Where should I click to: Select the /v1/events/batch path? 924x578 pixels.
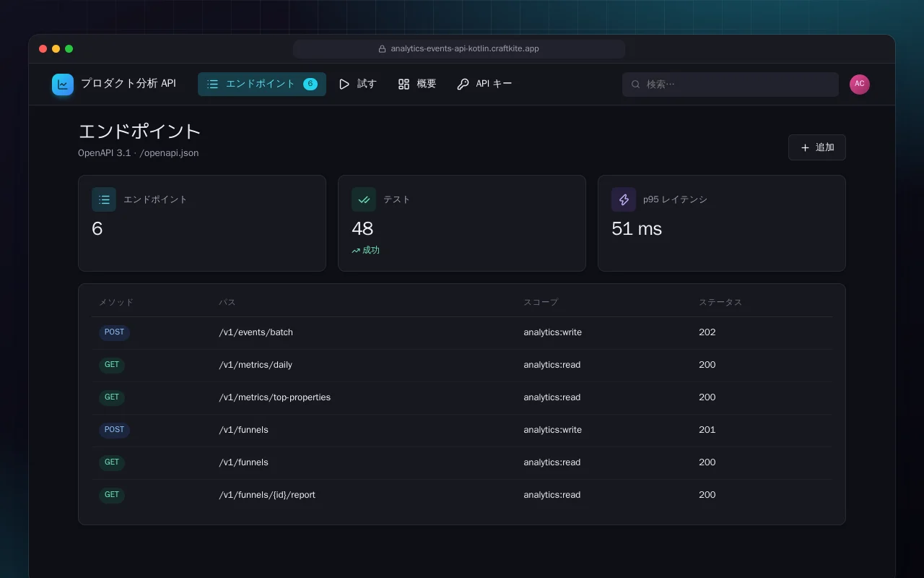tap(256, 332)
